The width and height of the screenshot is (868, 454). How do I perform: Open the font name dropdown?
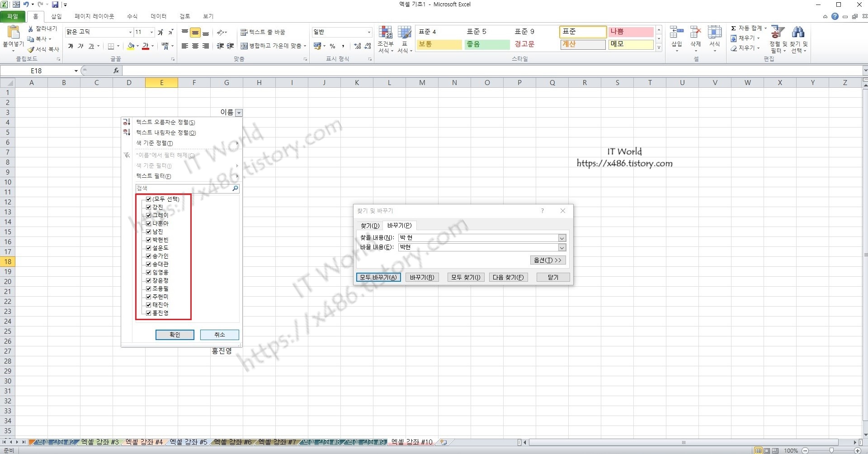point(130,32)
